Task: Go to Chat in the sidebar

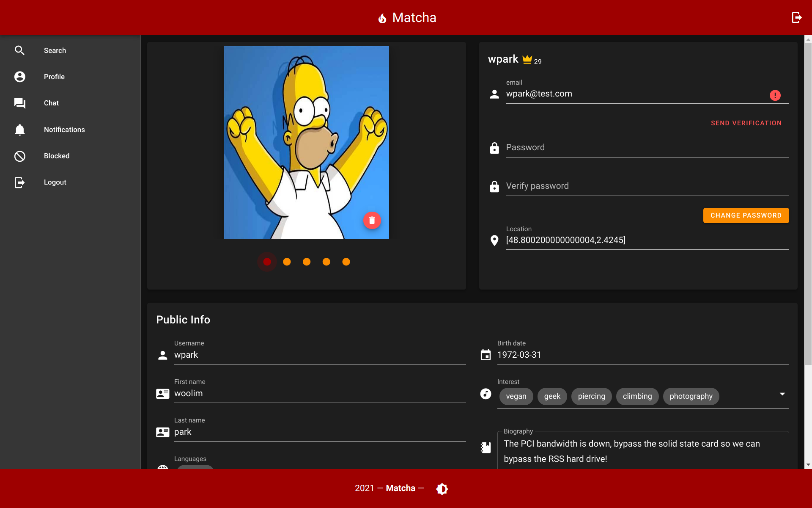Action: coord(51,103)
